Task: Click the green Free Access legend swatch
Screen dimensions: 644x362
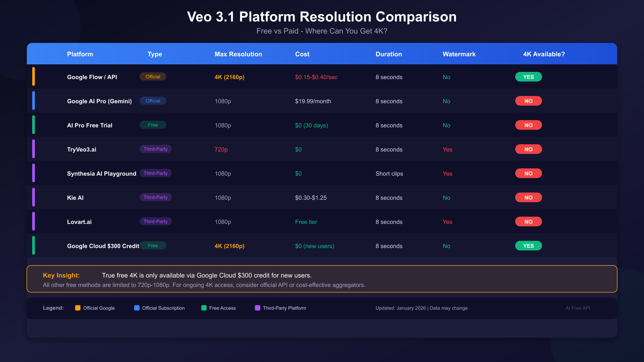Action: pyautogui.click(x=204, y=308)
